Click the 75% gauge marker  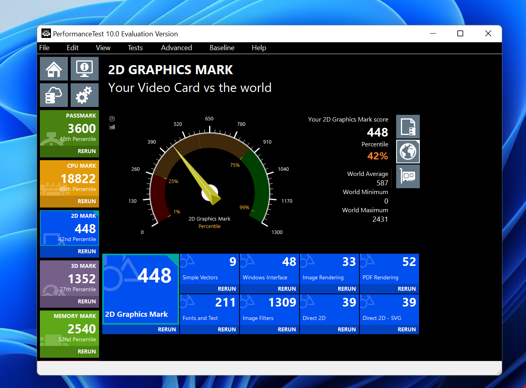tap(235, 165)
